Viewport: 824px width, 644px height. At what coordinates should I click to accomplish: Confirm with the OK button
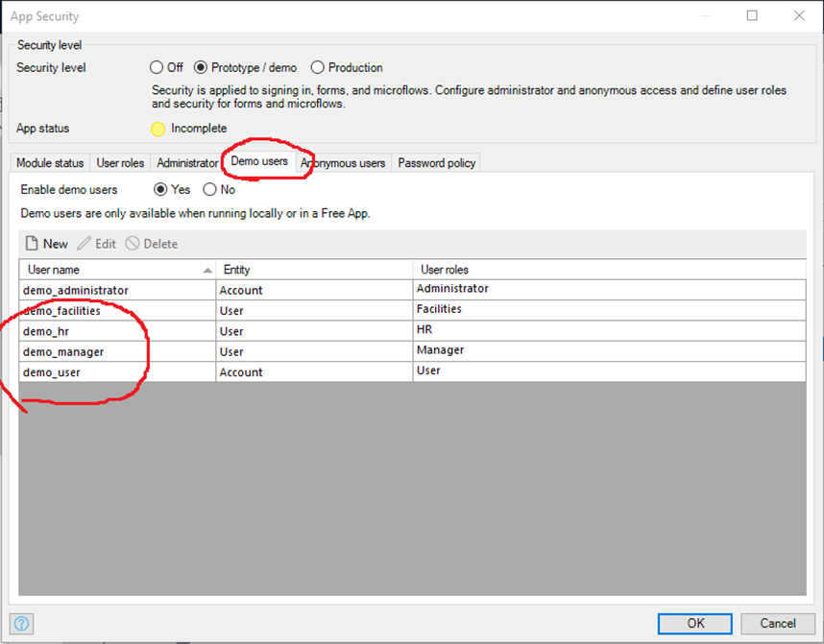(694, 624)
